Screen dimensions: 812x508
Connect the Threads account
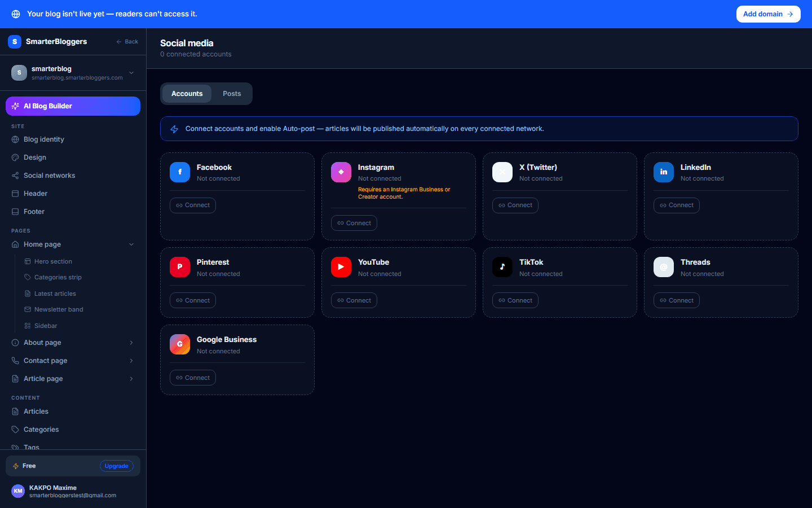tap(677, 300)
